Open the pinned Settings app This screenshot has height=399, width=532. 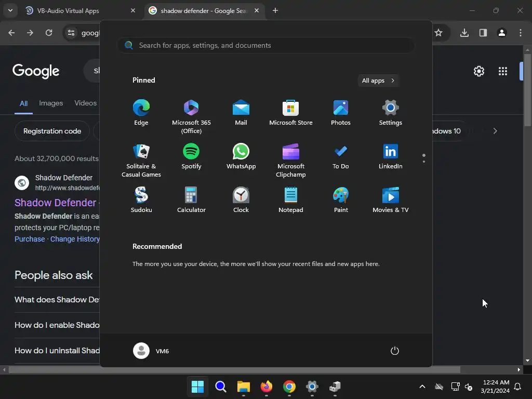[x=391, y=113]
